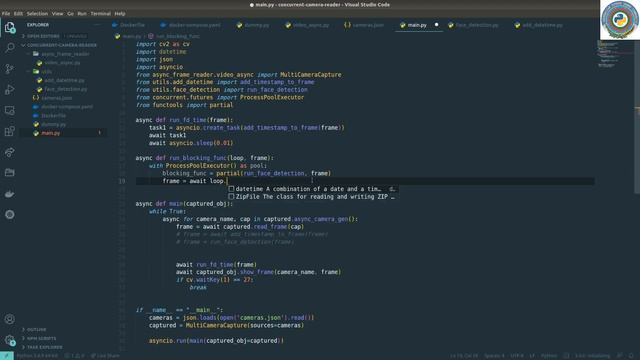The image size is (640, 360).
Task: Open the Terminal menu
Action: tap(100, 13)
